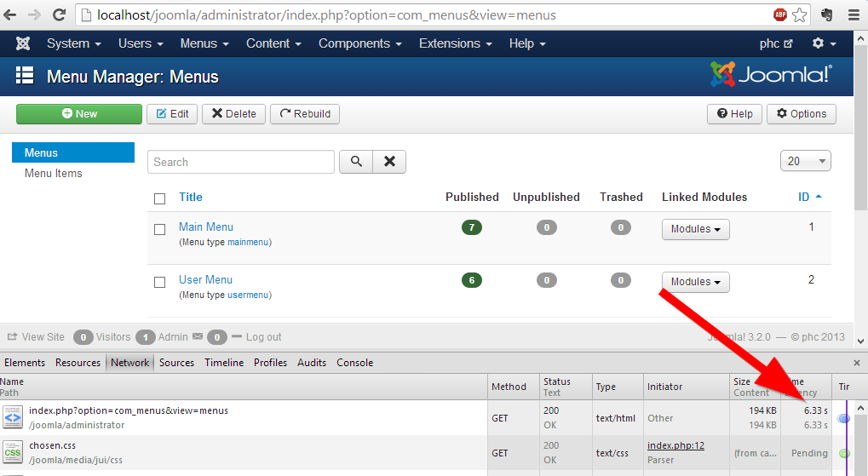Click the Joomla! brand logo
The width and height of the screenshot is (868, 476).
(771, 74)
